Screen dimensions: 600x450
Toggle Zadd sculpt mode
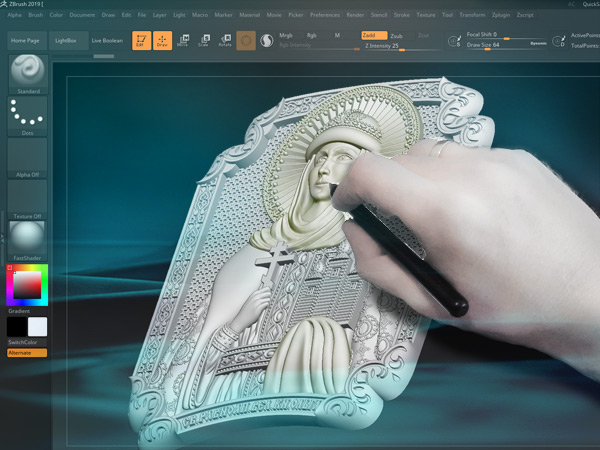tap(374, 35)
